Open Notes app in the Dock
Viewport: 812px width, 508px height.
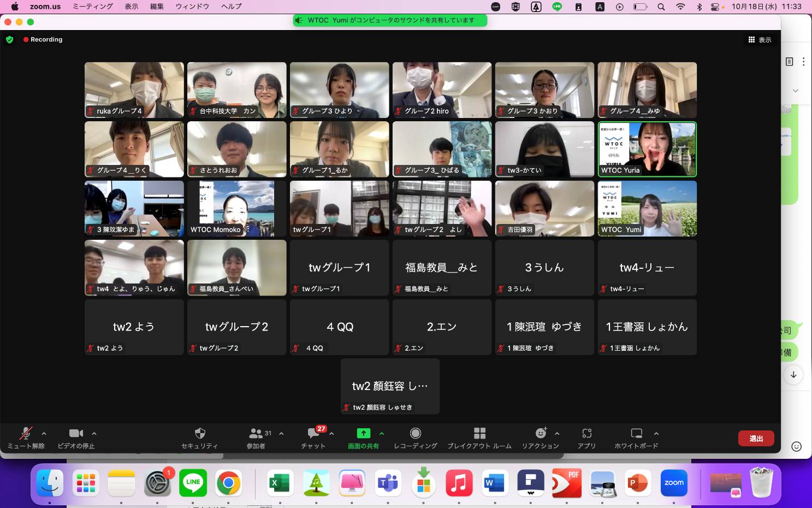tap(121, 483)
